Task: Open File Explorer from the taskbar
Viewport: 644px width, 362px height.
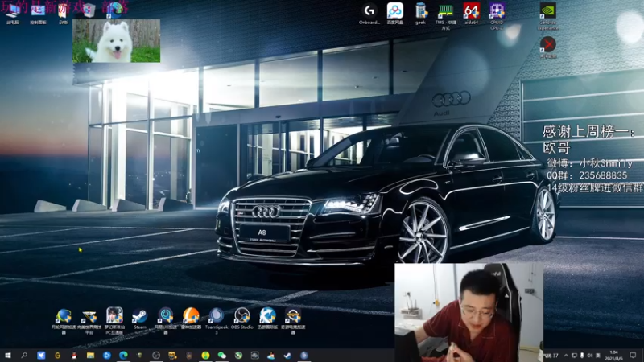Action: pos(90,355)
